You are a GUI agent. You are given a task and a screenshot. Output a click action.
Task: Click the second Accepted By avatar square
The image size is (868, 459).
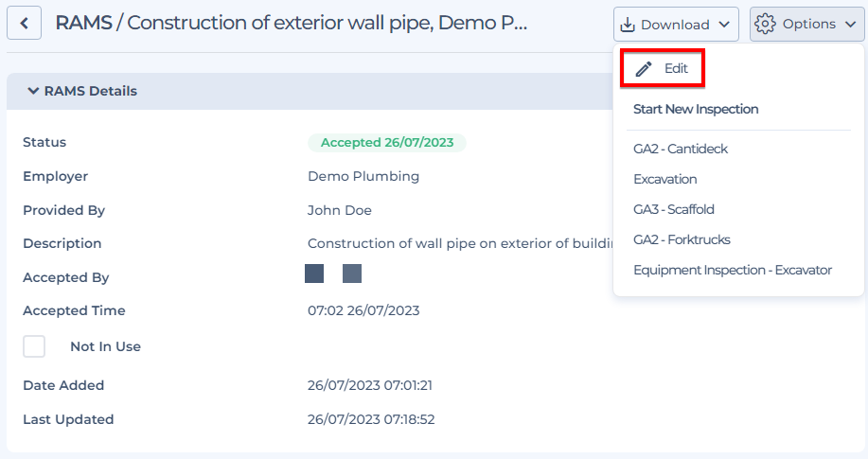pyautogui.click(x=352, y=274)
